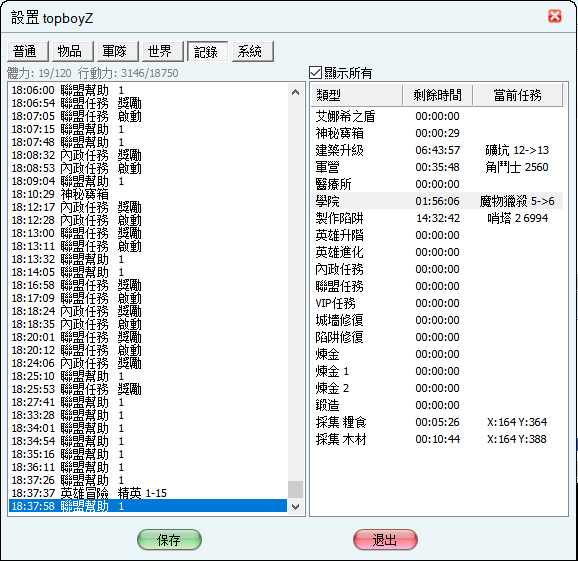Select the 18:37:37 英雄冒險 log entry

(x=147, y=493)
